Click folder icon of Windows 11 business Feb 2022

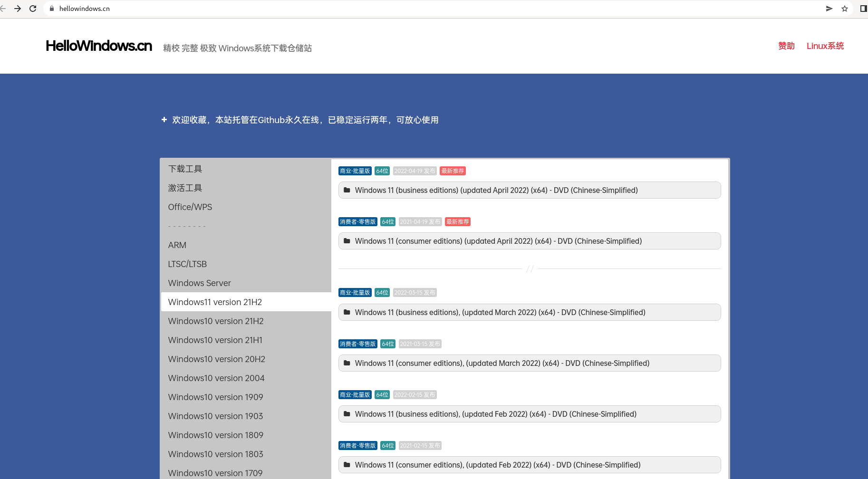pos(347,414)
